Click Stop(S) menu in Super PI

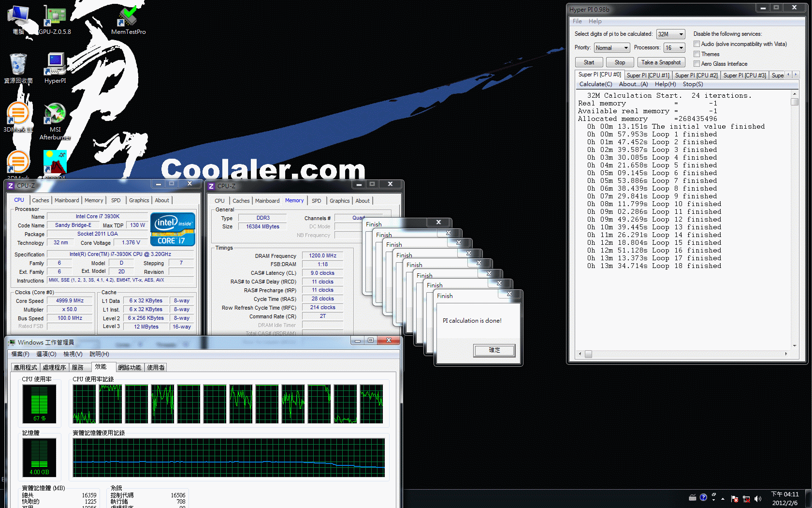[693, 84]
